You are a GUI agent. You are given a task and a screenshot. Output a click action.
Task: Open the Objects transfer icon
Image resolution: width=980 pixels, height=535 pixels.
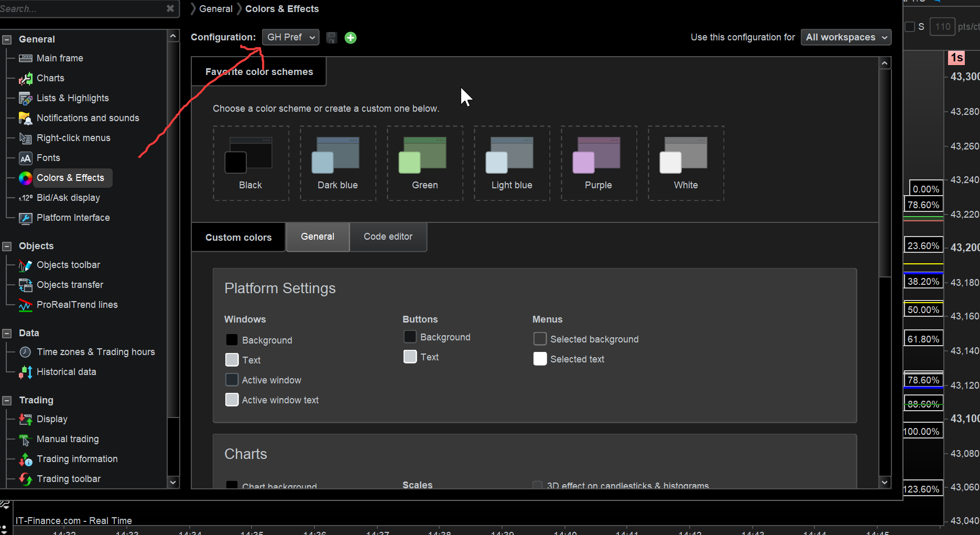point(25,285)
